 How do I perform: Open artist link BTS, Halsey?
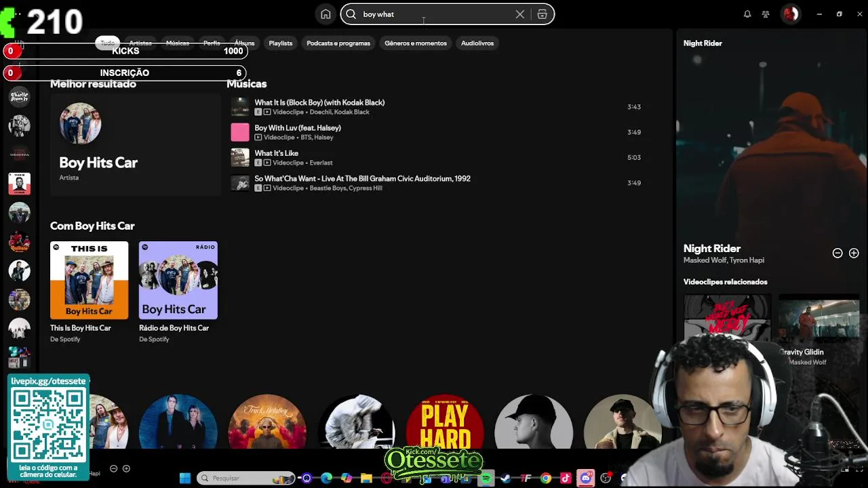click(x=317, y=138)
